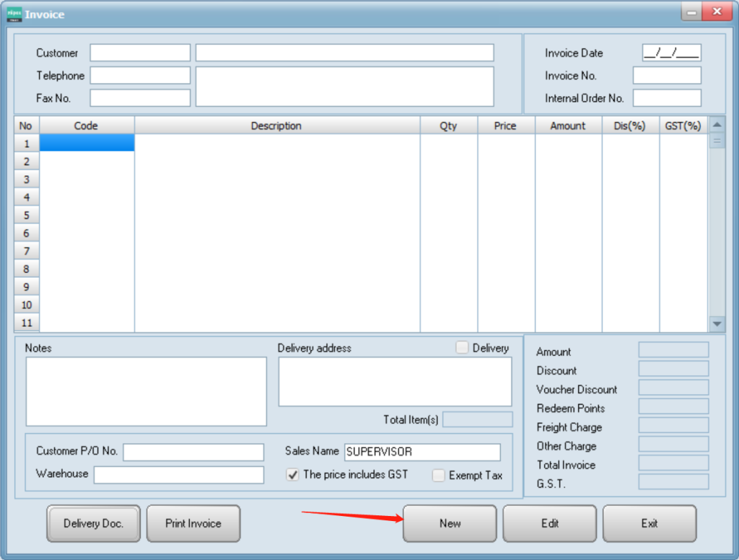Viewport: 739px width, 560px height.
Task: Click the Invoice No. input box
Action: tap(667, 76)
